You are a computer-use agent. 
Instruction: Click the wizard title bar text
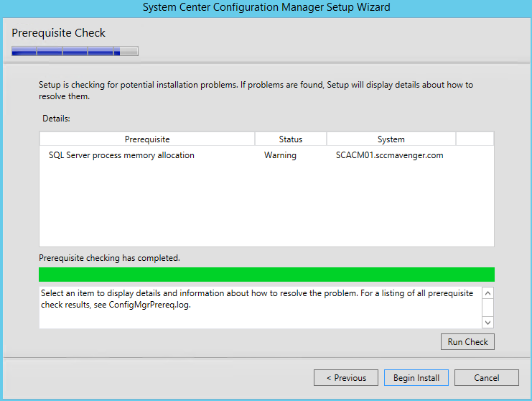coord(266,7)
